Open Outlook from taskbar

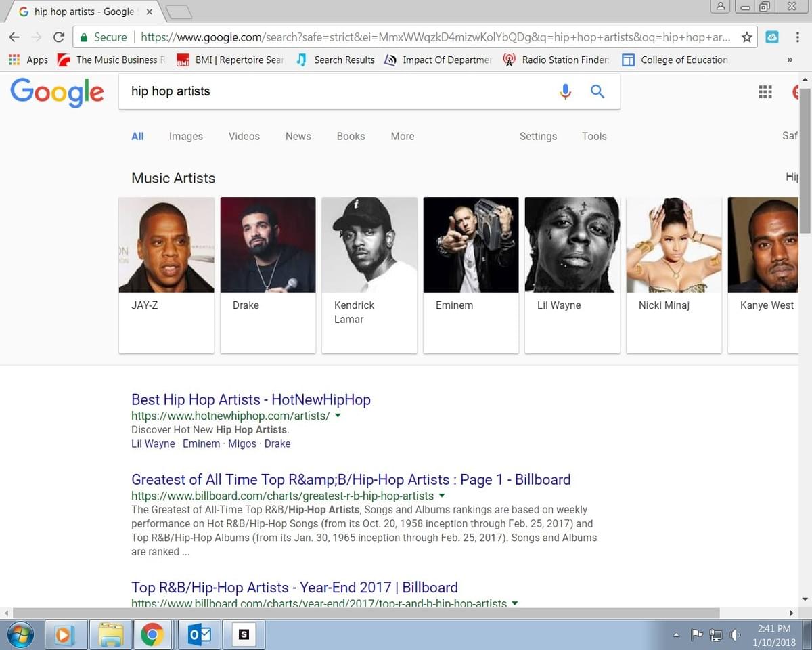[200, 634]
